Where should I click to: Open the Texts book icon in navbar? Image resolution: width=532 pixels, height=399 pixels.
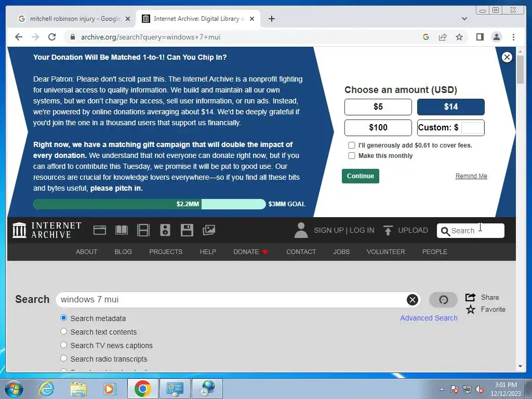pyautogui.click(x=122, y=230)
